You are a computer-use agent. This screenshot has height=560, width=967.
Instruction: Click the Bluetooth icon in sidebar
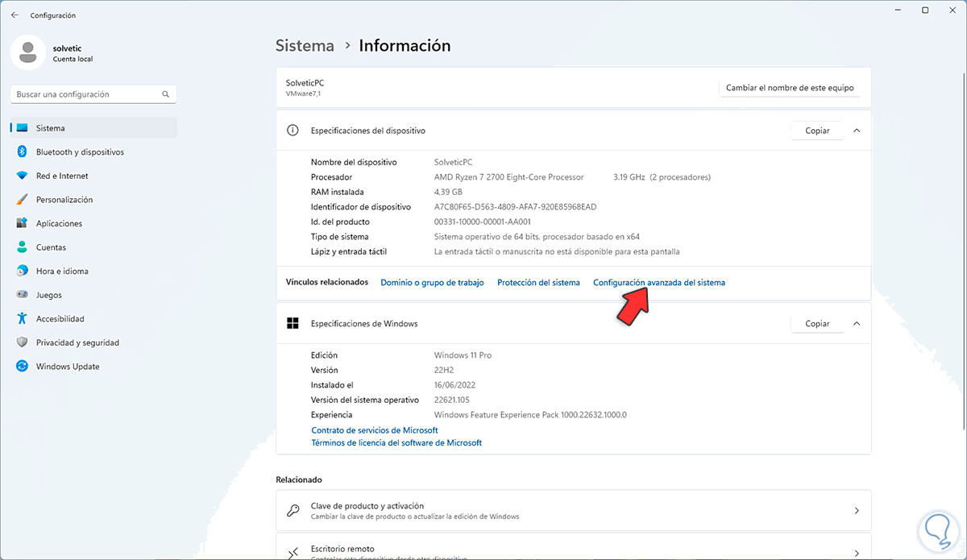[x=22, y=151]
